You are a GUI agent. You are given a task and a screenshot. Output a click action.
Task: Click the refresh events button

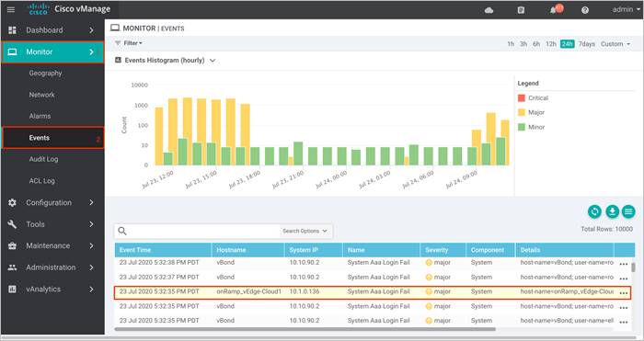click(594, 211)
